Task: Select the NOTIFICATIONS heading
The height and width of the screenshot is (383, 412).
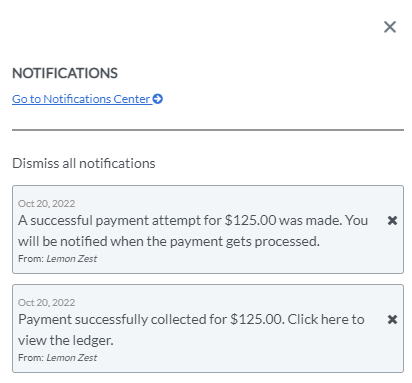Action: click(x=65, y=73)
